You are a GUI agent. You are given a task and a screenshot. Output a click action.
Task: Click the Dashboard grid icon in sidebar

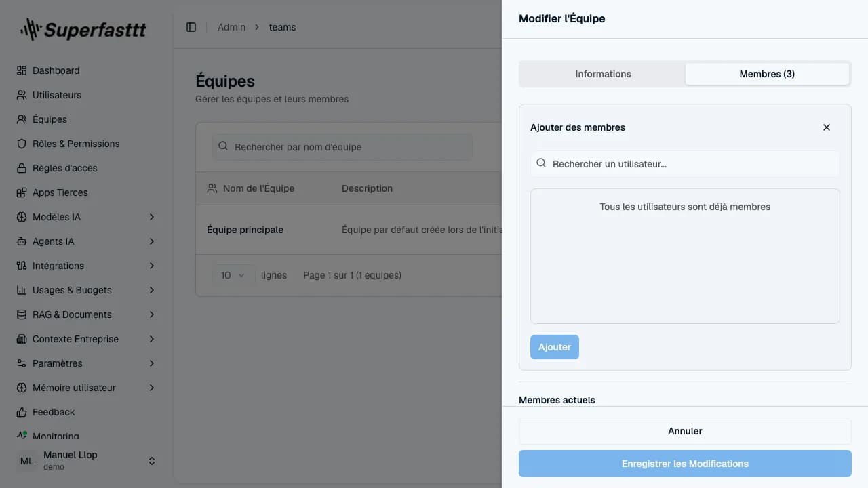tap(22, 70)
